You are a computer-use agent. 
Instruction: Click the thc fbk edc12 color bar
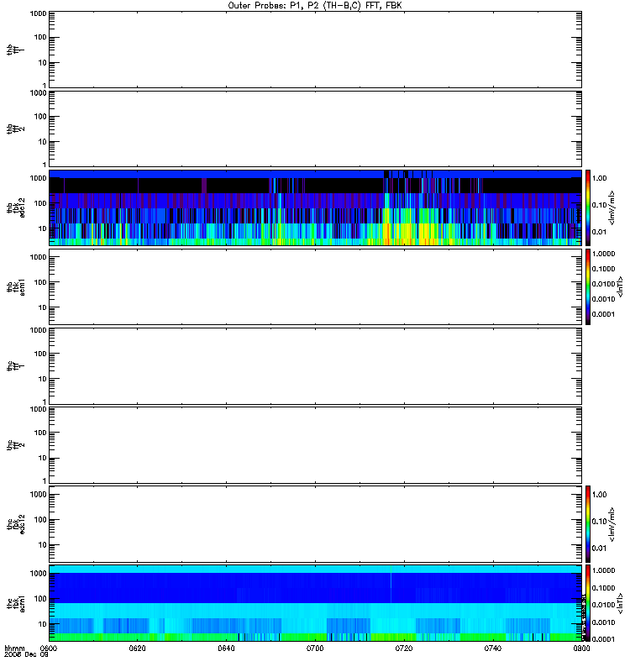[x=588, y=523]
